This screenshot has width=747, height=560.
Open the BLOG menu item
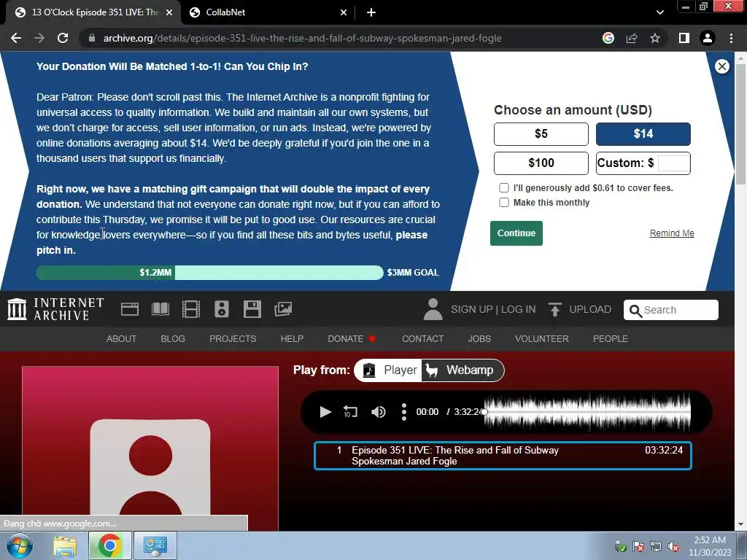[x=173, y=338]
